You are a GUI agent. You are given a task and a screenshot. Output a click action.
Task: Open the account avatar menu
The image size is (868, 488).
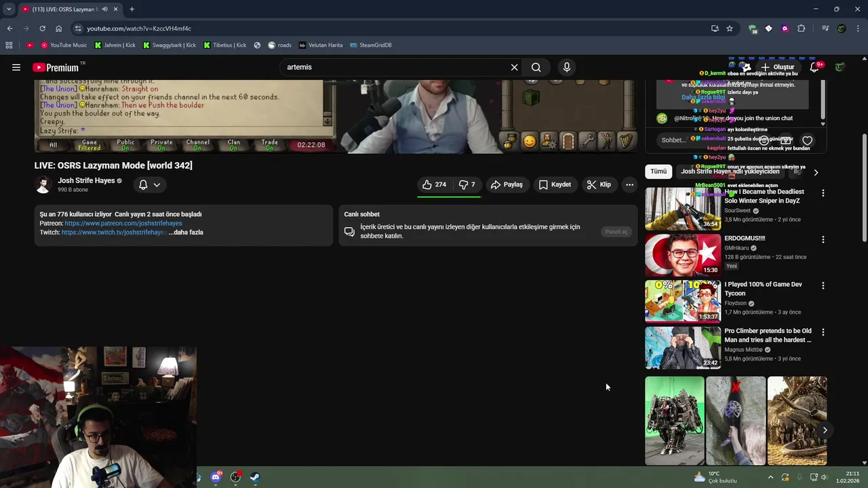point(840,67)
